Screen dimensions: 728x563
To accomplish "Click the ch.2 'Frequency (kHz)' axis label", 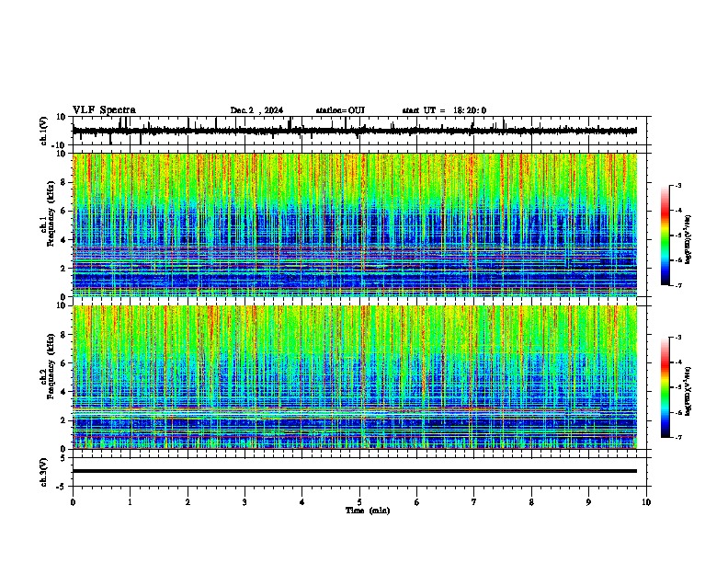I will click(x=51, y=366).
